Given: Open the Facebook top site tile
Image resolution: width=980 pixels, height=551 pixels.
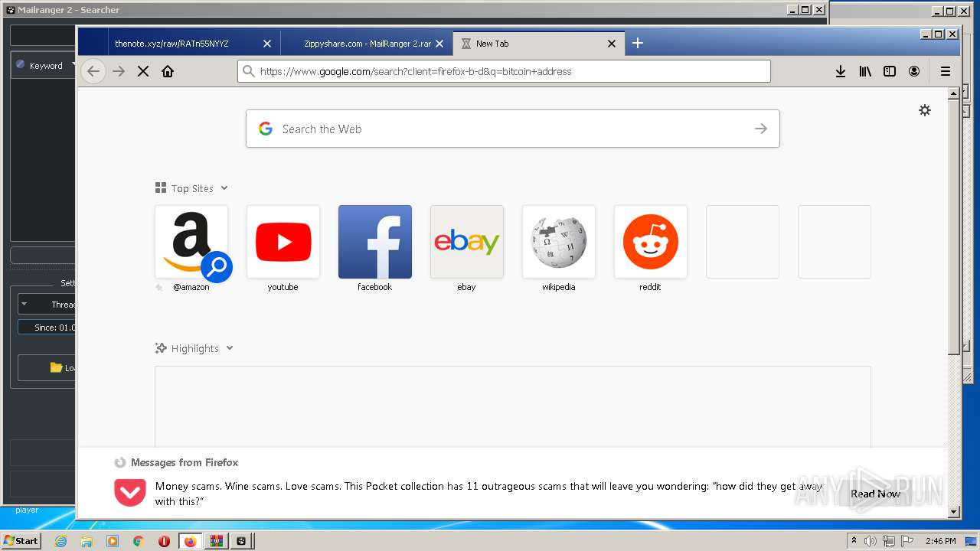Looking at the screenshot, I should pos(375,242).
